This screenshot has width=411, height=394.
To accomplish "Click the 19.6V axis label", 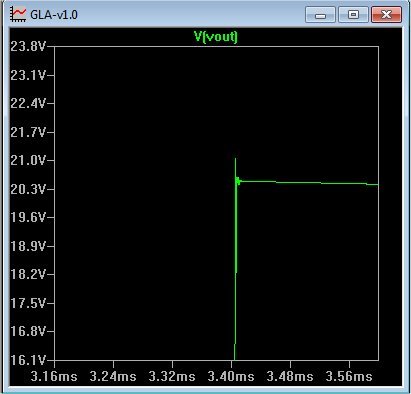I will 28,217.
